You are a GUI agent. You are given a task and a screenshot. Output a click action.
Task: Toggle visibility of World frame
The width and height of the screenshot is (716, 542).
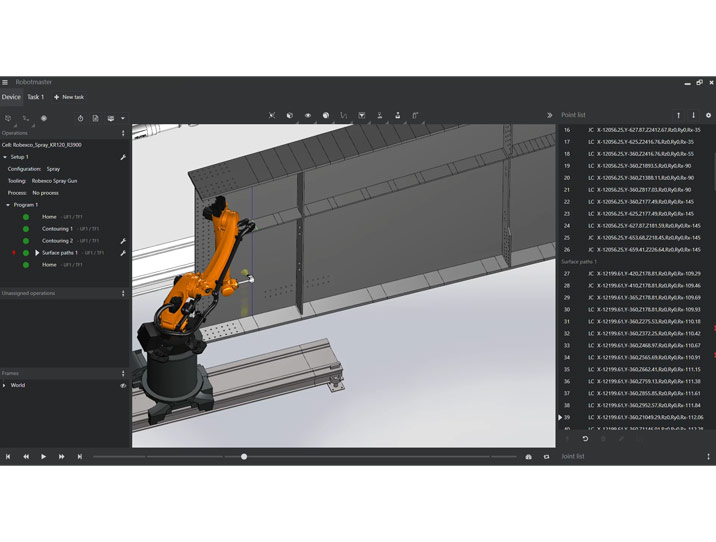coord(123,385)
